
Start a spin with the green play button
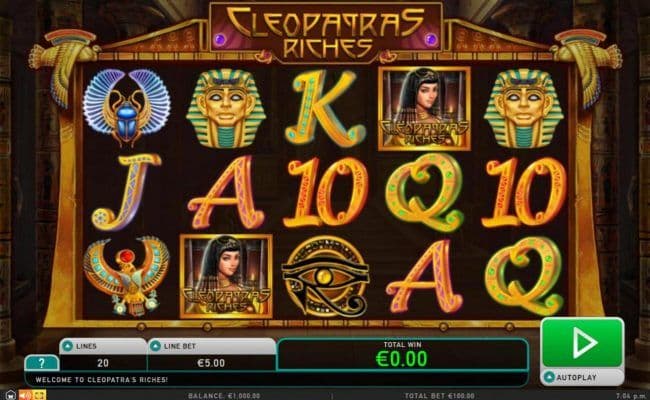(582, 342)
